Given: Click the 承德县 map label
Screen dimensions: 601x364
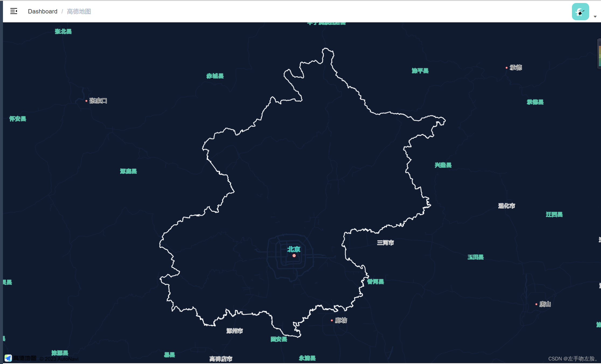Looking at the screenshot, I should tap(535, 102).
